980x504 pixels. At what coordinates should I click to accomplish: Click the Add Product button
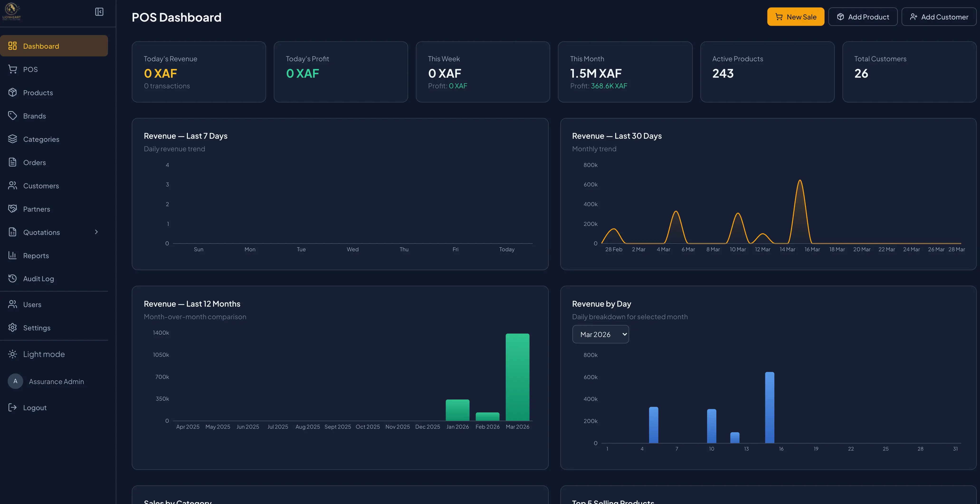pyautogui.click(x=863, y=17)
